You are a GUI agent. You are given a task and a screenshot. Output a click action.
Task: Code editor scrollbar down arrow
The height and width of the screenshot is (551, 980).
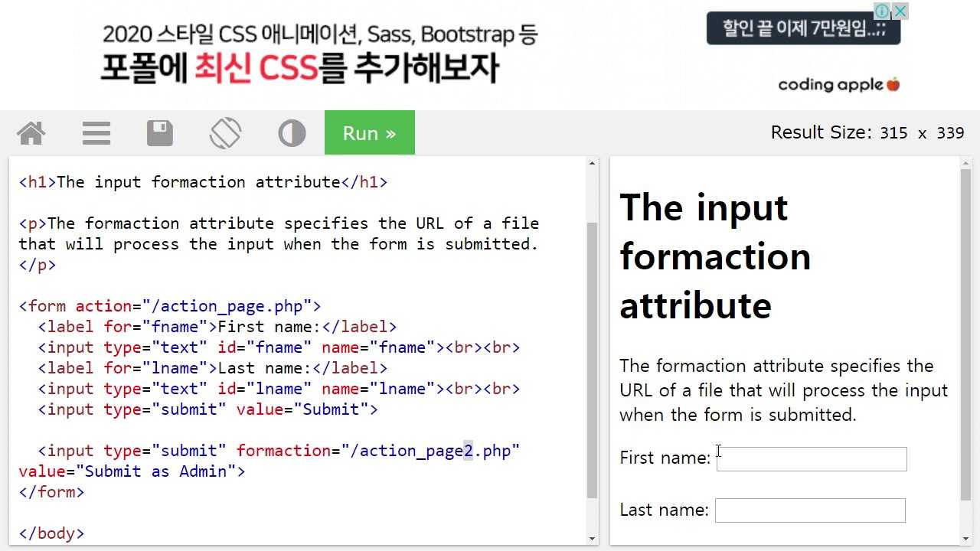coord(592,539)
